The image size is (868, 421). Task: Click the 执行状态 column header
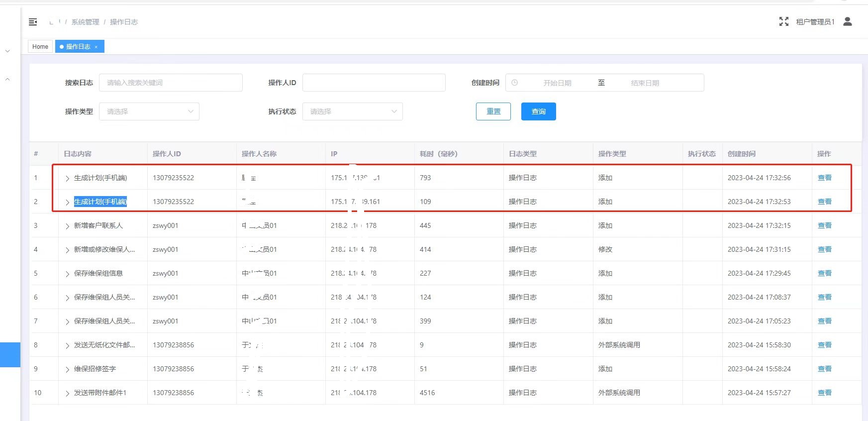[702, 154]
